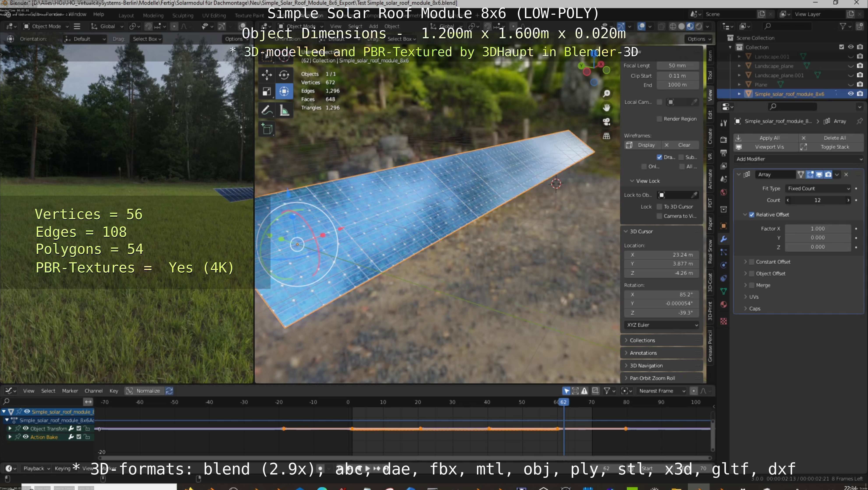Select the Move tool in viewport toolbar
The image size is (868, 490).
267,74
